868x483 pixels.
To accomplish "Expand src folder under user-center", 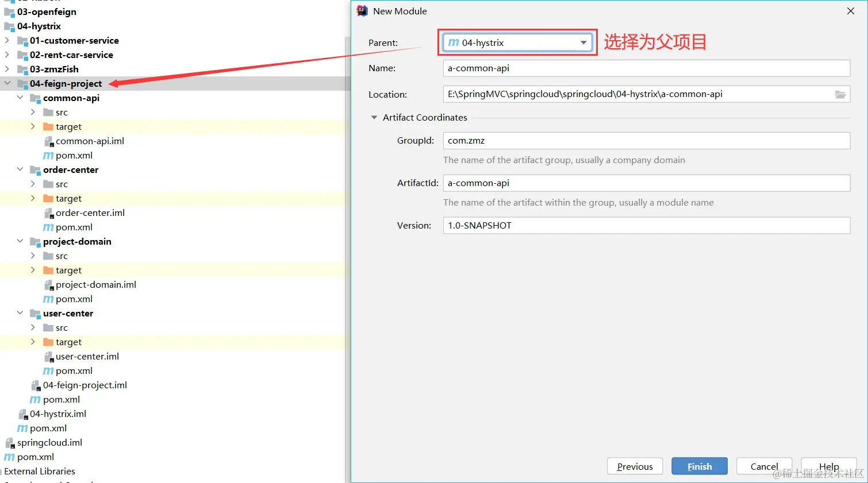I will 33,327.
